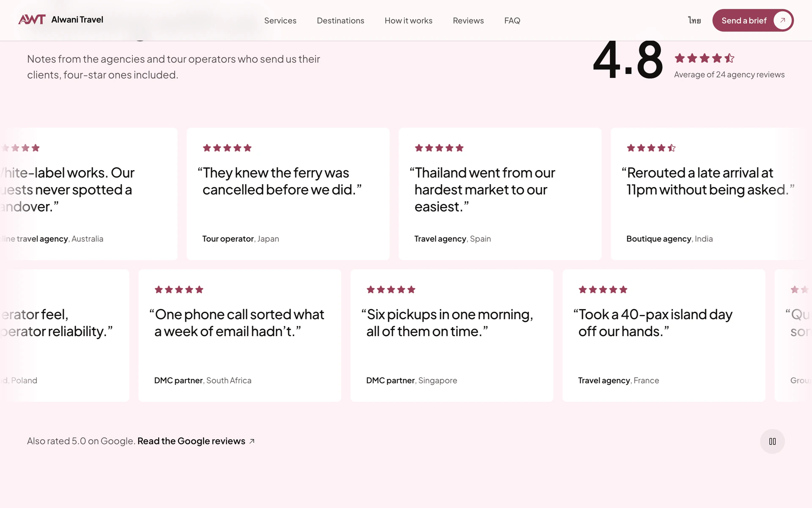Click stars on the Japan tour operator card
The height and width of the screenshot is (508, 812).
coord(227,148)
